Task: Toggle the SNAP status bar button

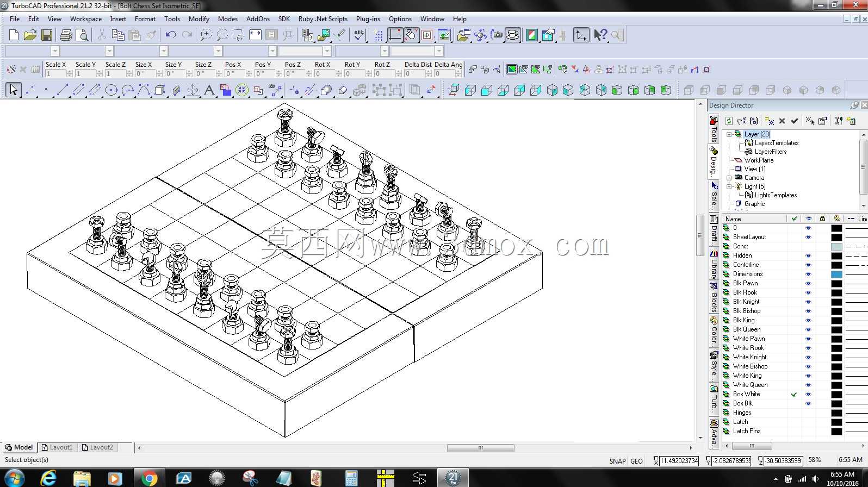Action: pos(617,461)
